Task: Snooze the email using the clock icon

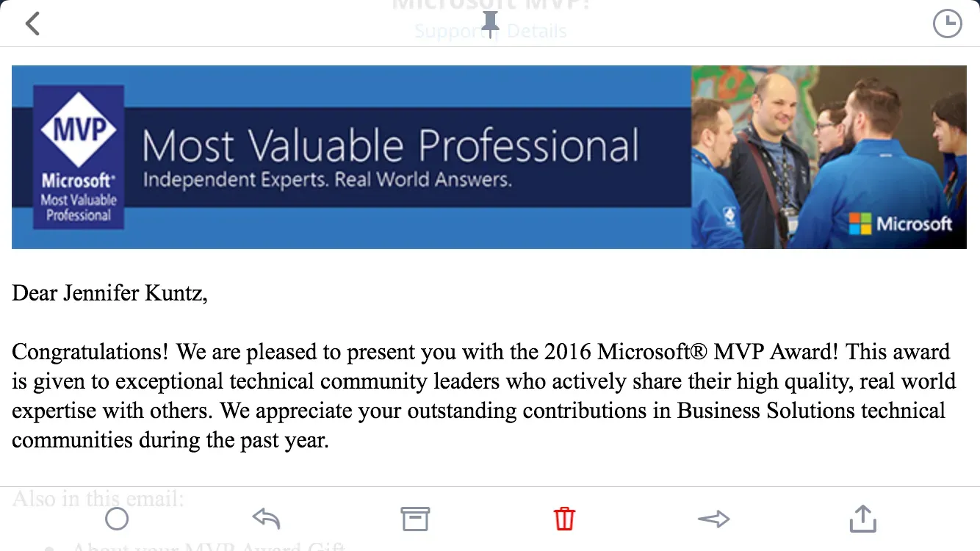Action: [x=947, y=24]
